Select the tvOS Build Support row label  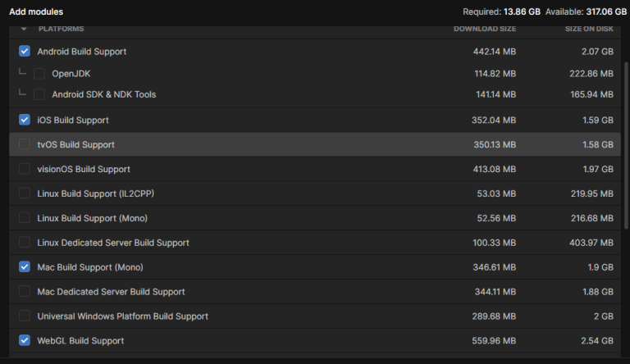tap(75, 144)
